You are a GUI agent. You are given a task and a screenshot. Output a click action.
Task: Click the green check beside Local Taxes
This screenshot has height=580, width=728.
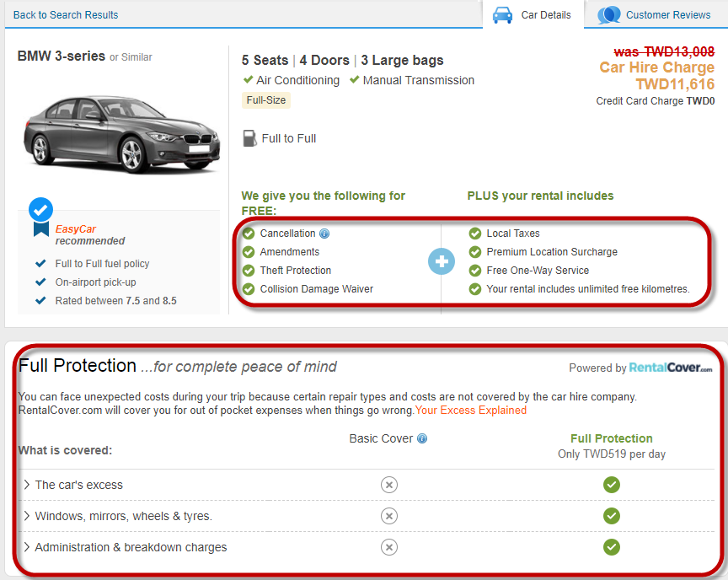pos(475,234)
